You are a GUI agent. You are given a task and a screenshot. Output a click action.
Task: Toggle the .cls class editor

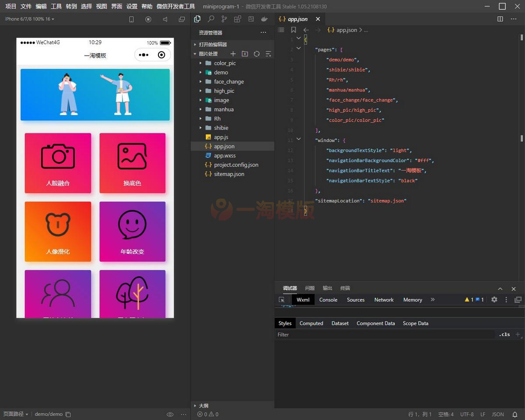point(504,335)
